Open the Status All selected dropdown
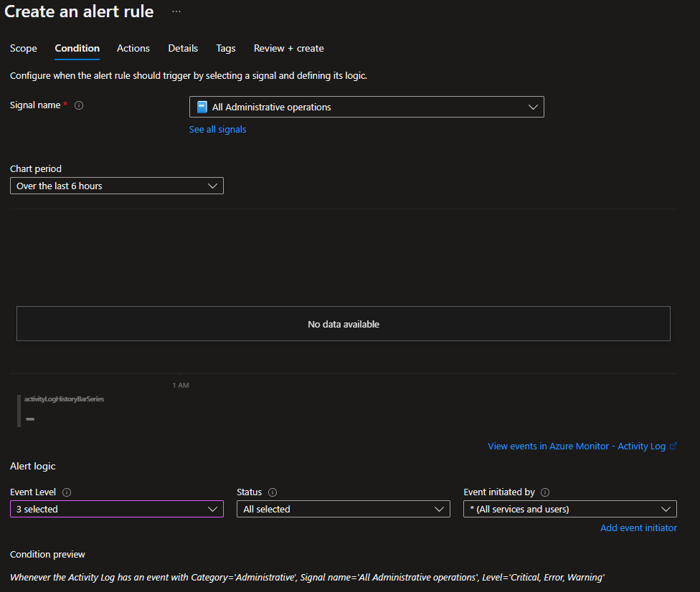This screenshot has height=592, width=700. coord(344,509)
